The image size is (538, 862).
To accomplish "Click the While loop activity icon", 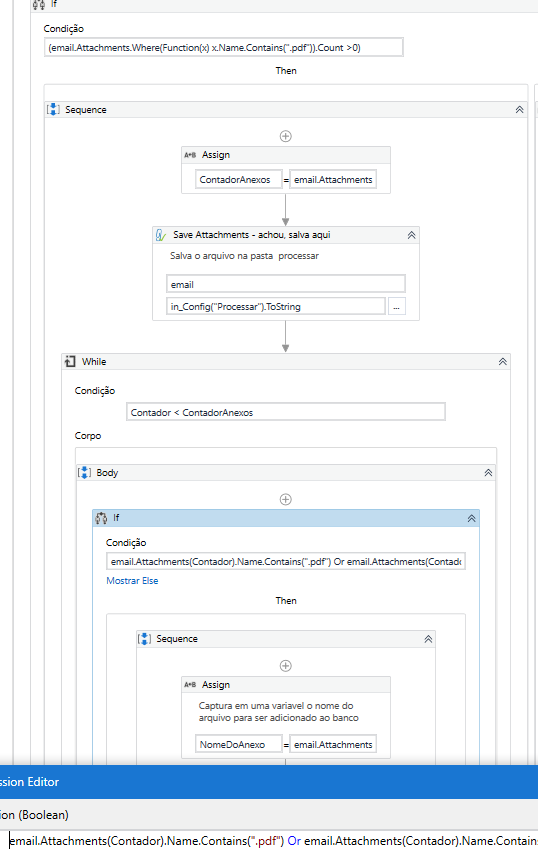I will tap(70, 362).
